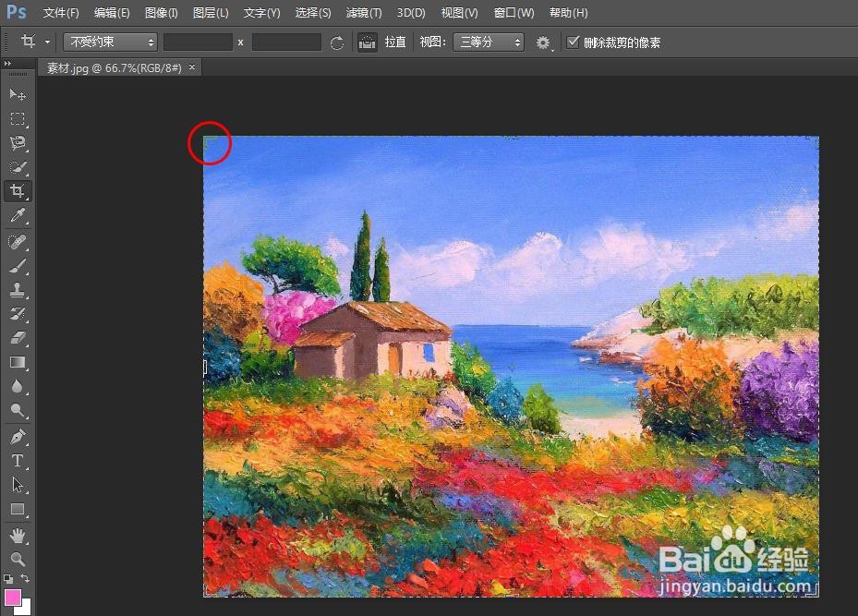Screen dimensions: 858x616
Task: Open the 图层(L) menu
Action: tap(211, 13)
